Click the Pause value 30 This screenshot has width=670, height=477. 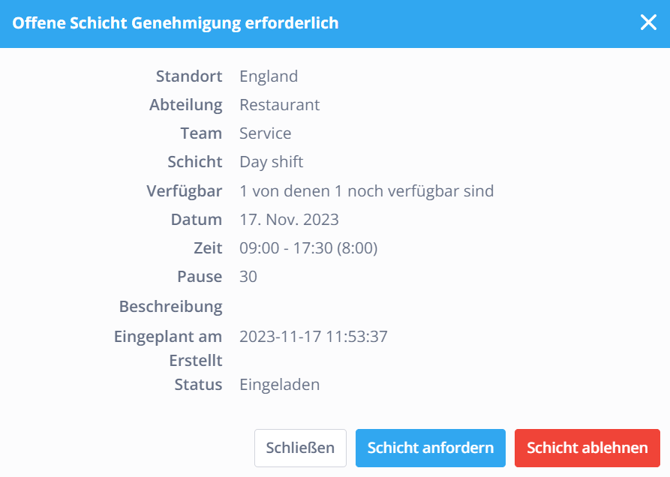(x=249, y=276)
